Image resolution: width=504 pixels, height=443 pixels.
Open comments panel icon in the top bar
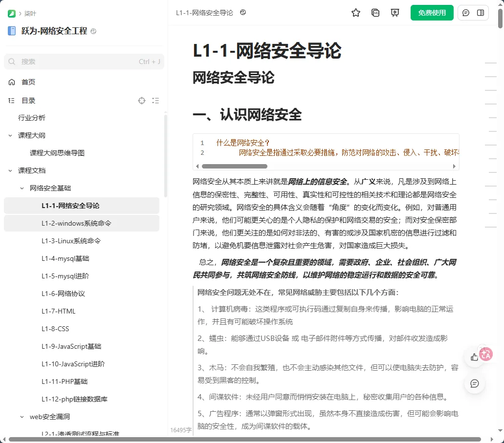point(465,13)
